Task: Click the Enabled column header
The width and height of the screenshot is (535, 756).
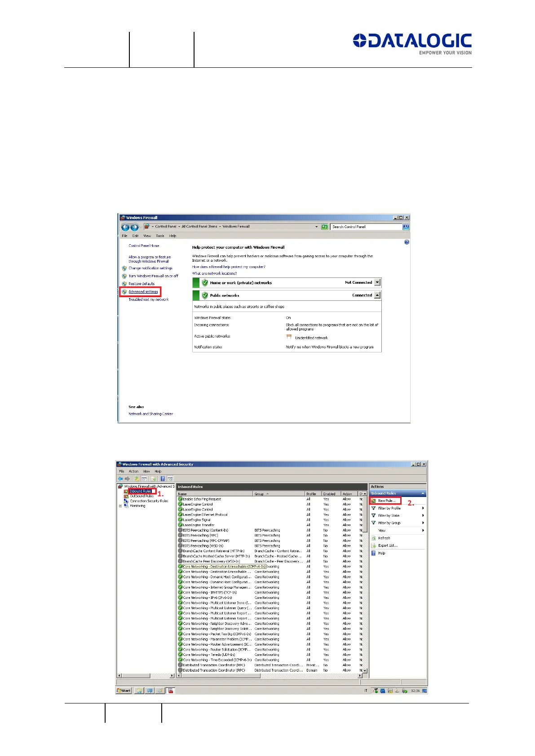Action: [x=331, y=494]
